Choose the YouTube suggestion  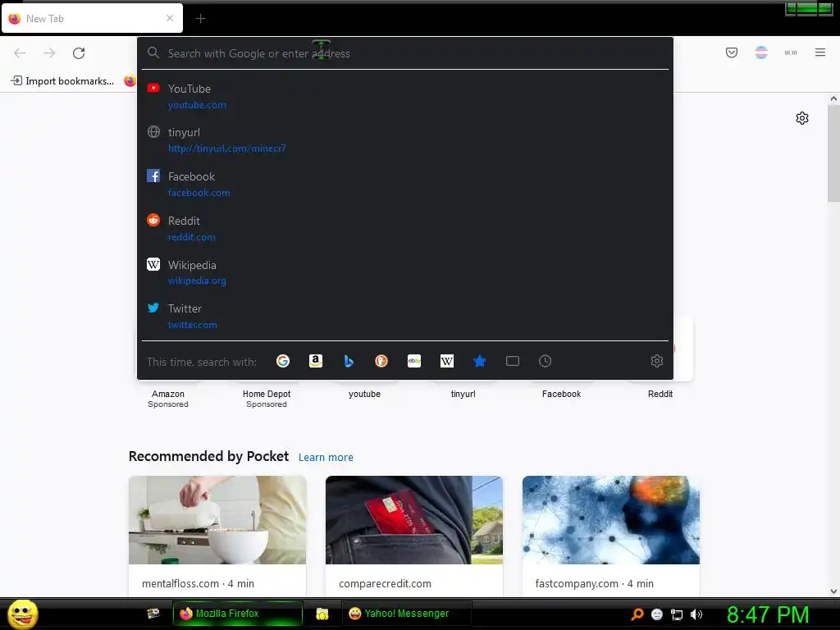coord(405,97)
